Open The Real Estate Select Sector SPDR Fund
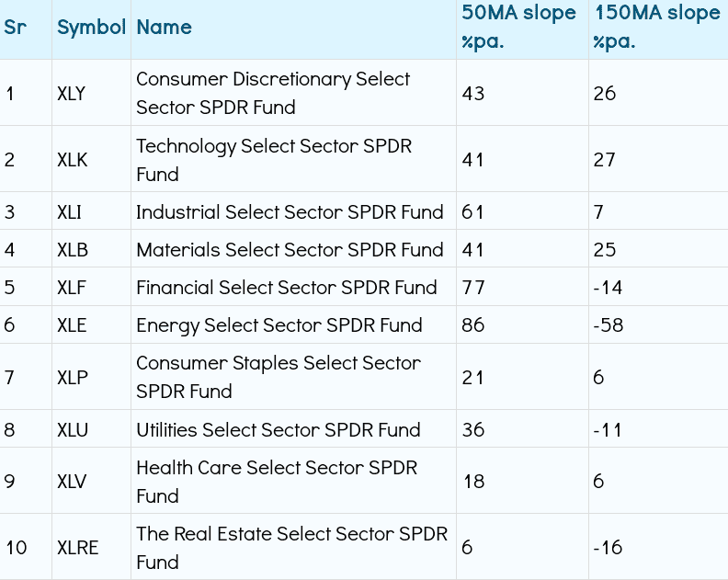The width and height of the screenshot is (728, 580). click(x=291, y=548)
